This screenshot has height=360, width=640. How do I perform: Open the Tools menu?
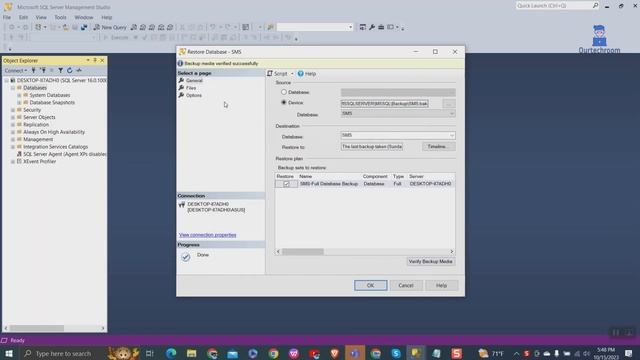point(60,18)
